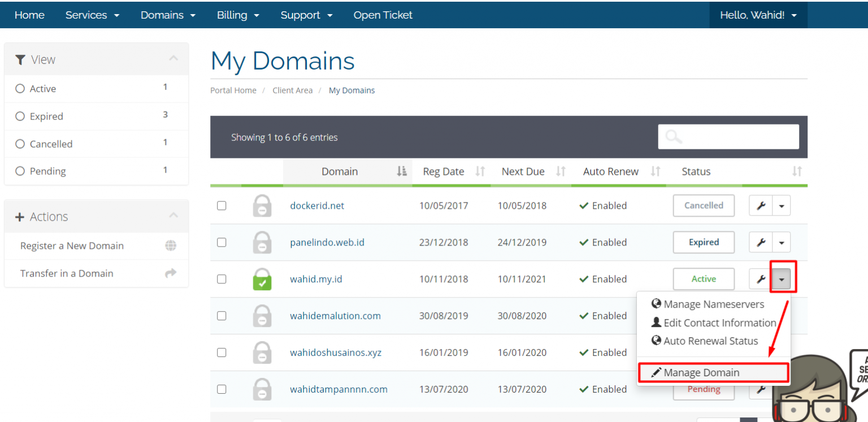Click the arrow icon next to Transfer in a Domain
Viewport: 868px width, 422px height.
(171, 273)
